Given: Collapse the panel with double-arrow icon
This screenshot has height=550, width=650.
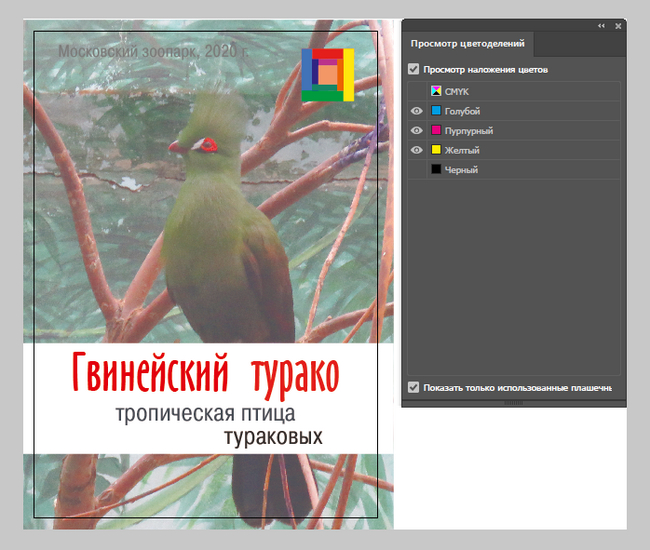Looking at the screenshot, I should coord(601,26).
